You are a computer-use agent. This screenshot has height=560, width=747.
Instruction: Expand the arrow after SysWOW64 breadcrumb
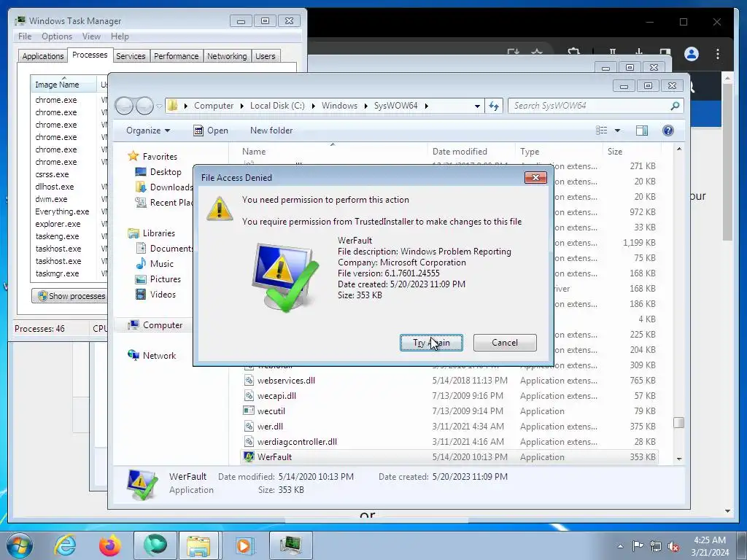click(426, 106)
